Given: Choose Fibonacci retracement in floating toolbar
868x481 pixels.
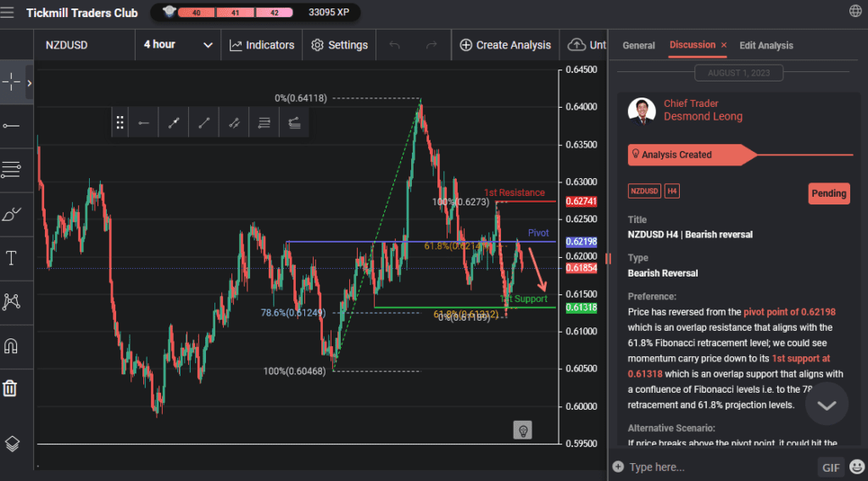Looking at the screenshot, I should 264,123.
